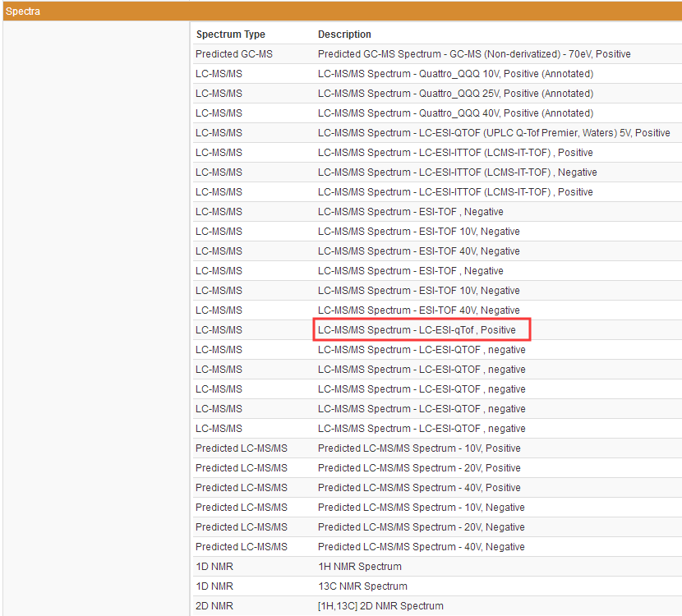This screenshot has height=616, width=682.
Task: Select the 13C NMR Spectrum description
Action: (x=362, y=586)
